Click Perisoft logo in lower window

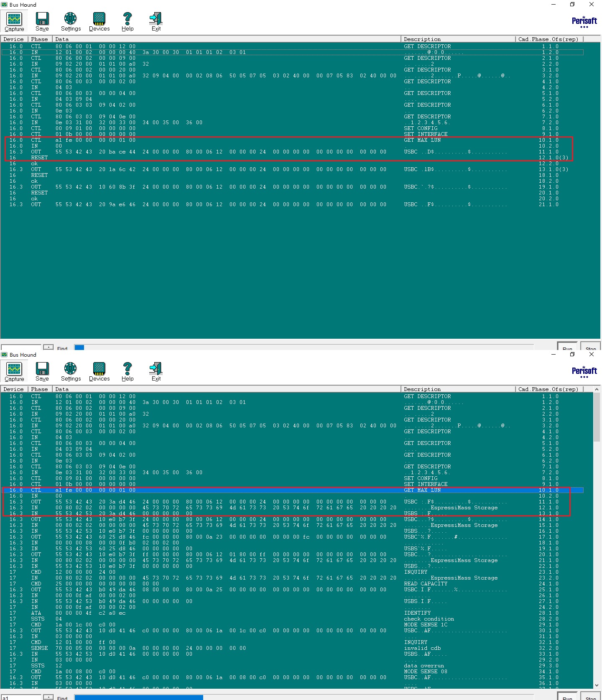point(584,372)
